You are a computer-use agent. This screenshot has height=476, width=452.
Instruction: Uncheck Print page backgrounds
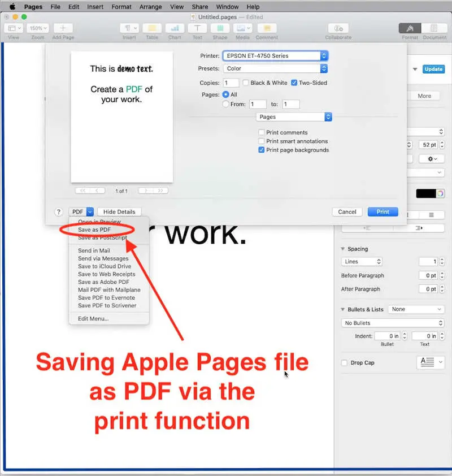[261, 150]
